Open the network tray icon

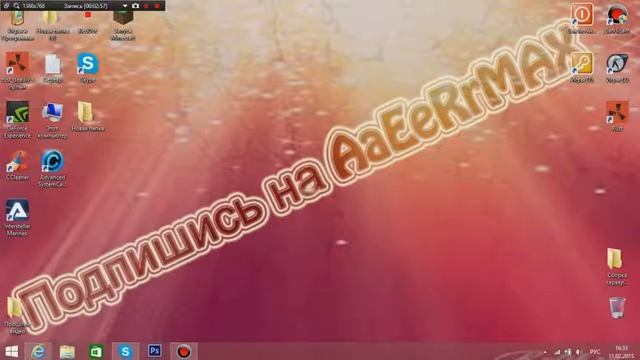click(x=557, y=352)
